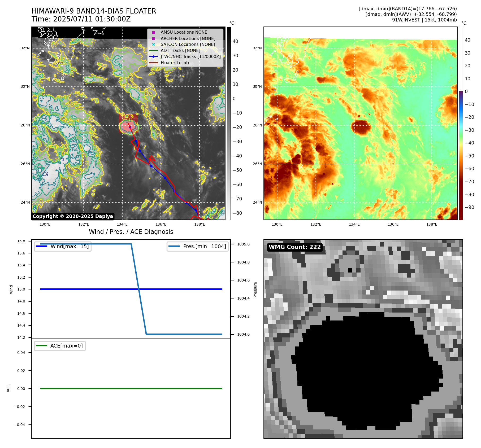Click the green ACE line in chart
Image resolution: width=481 pixels, height=448 pixels.
pos(131,388)
